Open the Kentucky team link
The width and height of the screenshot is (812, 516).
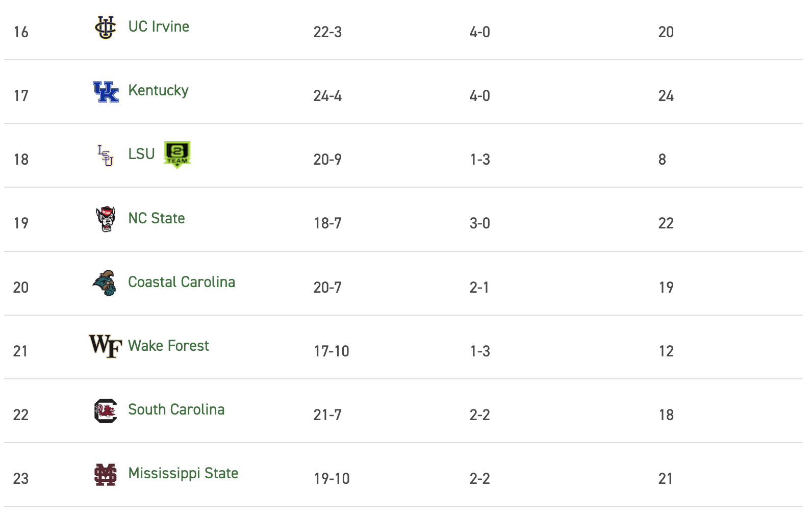[158, 91]
